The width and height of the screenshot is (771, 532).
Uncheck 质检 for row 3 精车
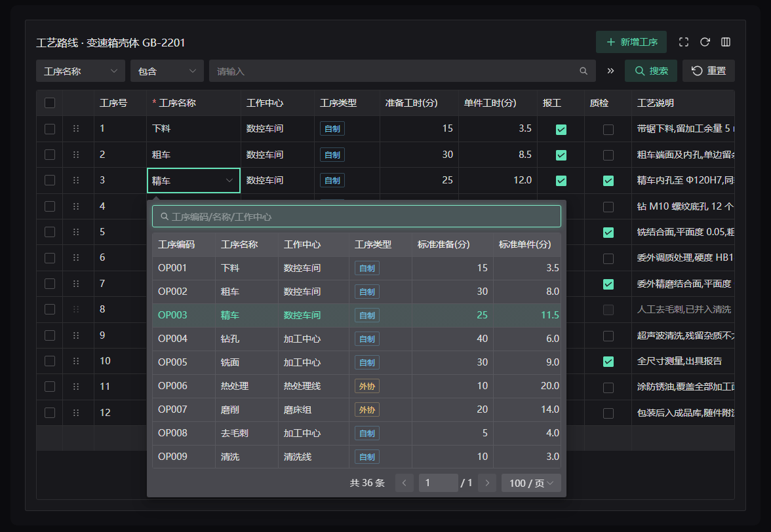[x=608, y=181]
